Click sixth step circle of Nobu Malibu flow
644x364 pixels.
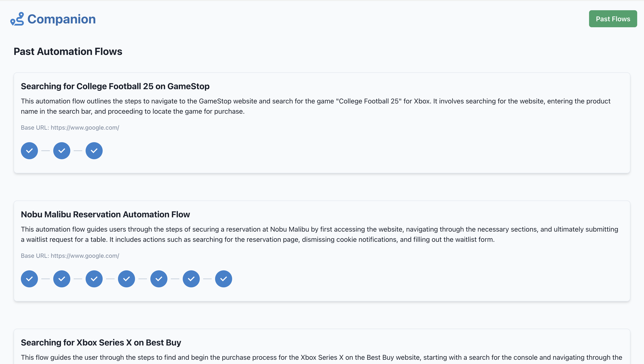(x=191, y=279)
